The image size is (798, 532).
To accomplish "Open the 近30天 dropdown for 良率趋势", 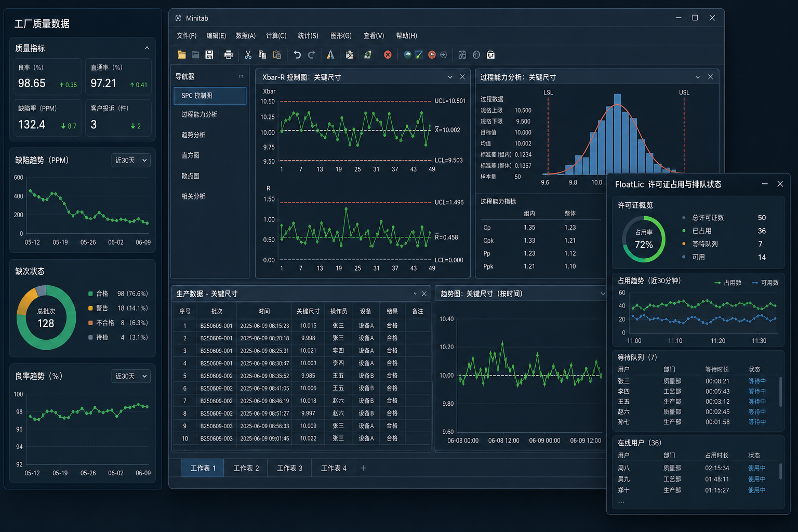I will click(x=131, y=376).
